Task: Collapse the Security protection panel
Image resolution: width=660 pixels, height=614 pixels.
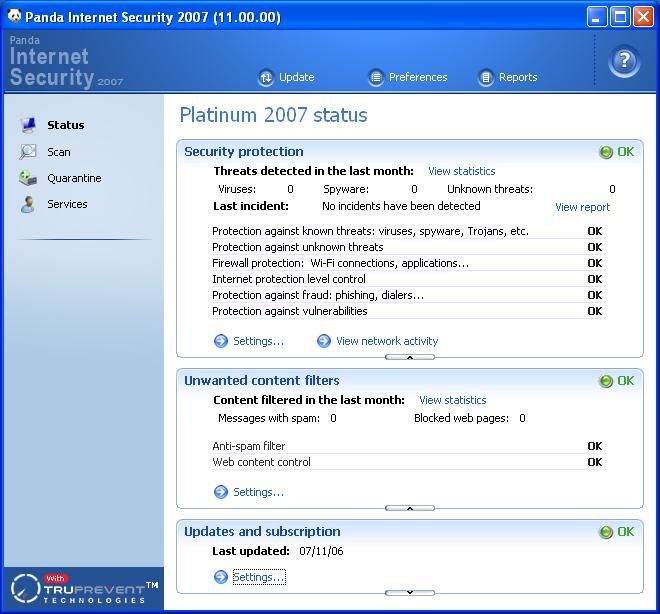Action: [x=409, y=357]
